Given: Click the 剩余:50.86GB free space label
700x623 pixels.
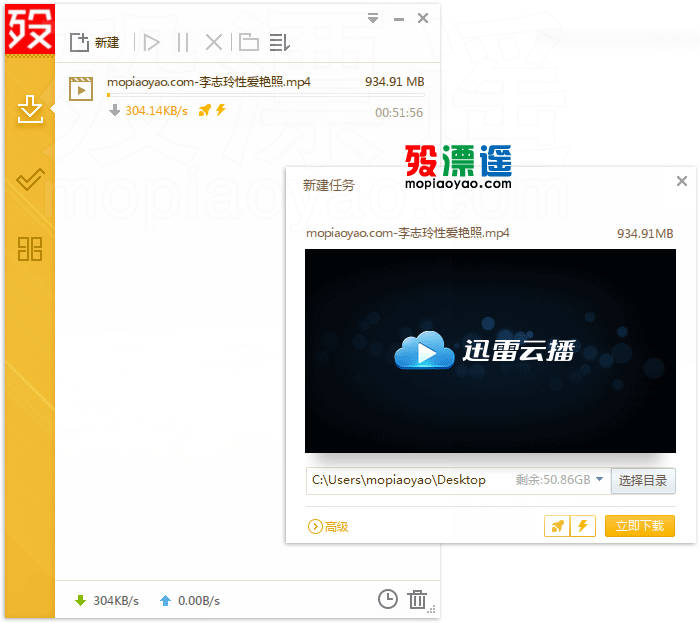Looking at the screenshot, I should pyautogui.click(x=553, y=480).
